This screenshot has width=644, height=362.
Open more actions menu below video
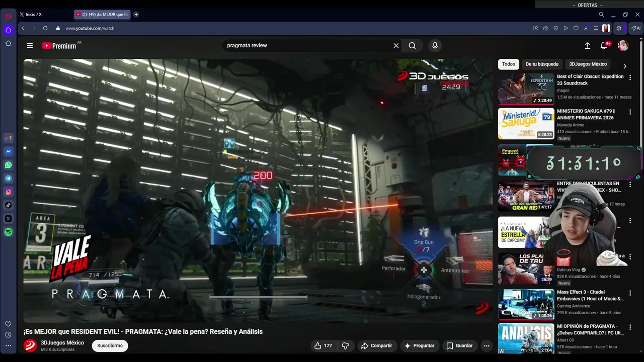pos(487,345)
